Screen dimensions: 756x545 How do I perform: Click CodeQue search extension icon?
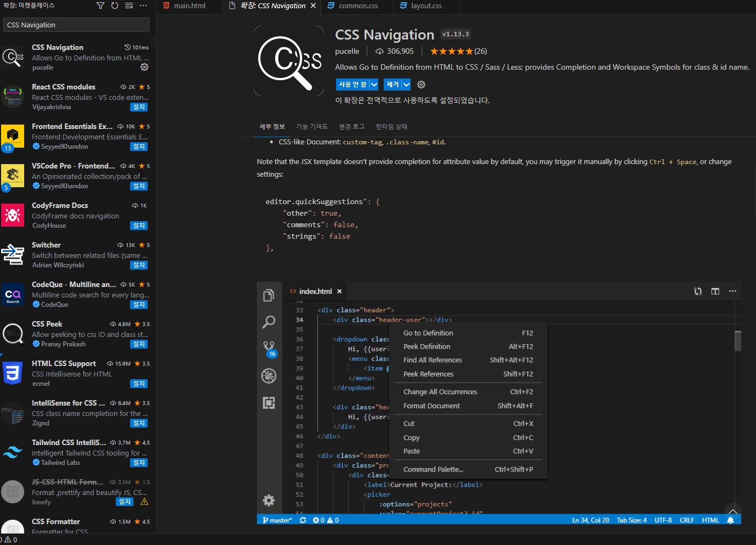click(x=13, y=294)
